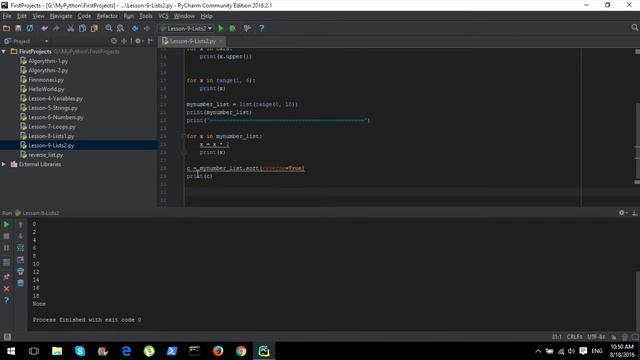
Task: Open the Window menu
Action: (184, 16)
